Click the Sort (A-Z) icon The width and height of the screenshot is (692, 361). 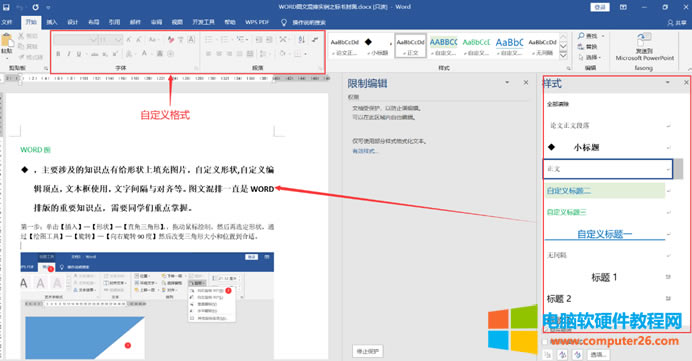pos(301,40)
